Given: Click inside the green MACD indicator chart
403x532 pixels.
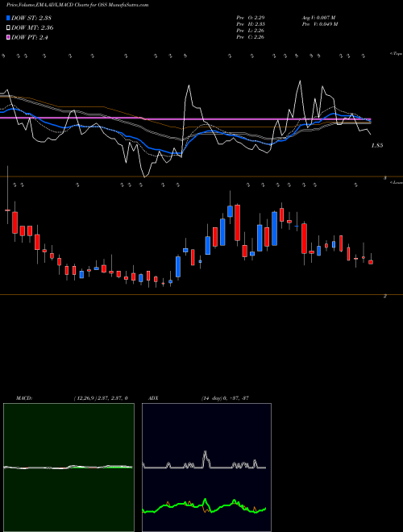Looking at the screenshot, I should coord(69,468).
